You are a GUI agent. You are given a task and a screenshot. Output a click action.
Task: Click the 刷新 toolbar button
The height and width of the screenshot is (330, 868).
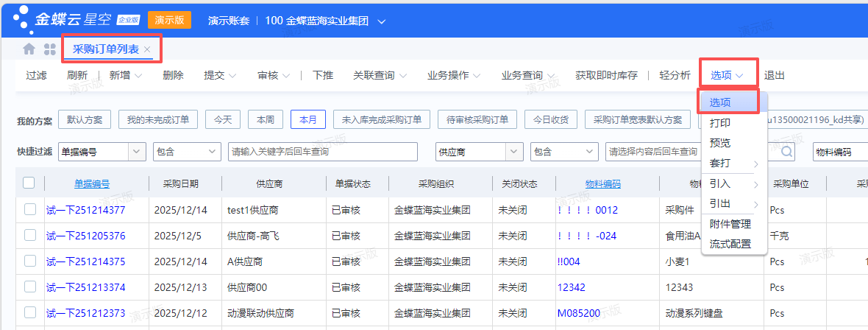(x=77, y=75)
